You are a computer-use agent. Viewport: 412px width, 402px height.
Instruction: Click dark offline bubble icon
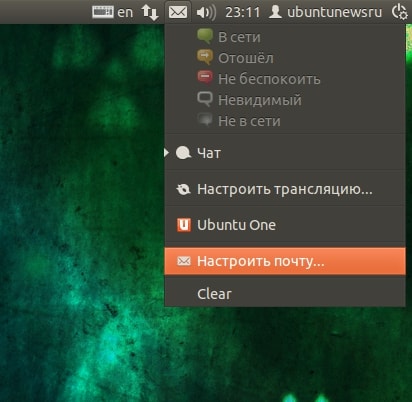click(x=205, y=120)
